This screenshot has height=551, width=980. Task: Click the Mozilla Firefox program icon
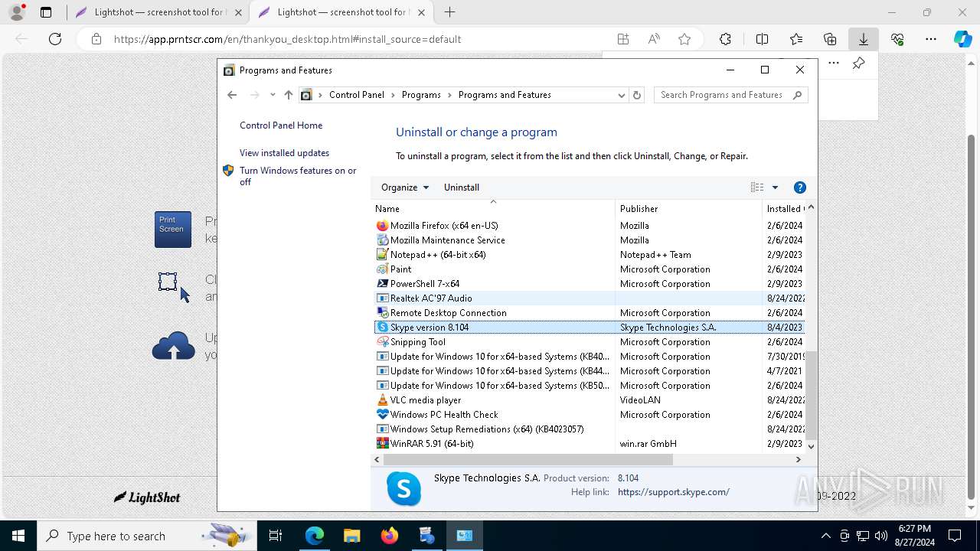(383, 226)
